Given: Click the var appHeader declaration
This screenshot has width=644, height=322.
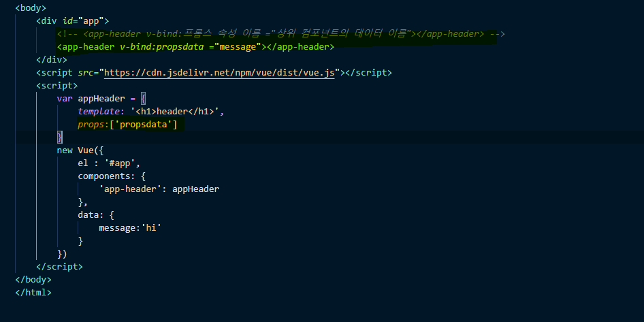Looking at the screenshot, I should coord(101,99).
